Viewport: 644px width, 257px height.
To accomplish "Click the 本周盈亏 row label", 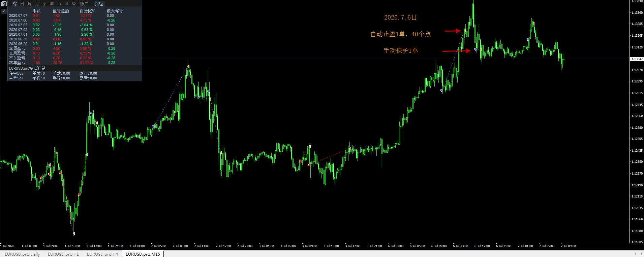I will pos(17,48).
